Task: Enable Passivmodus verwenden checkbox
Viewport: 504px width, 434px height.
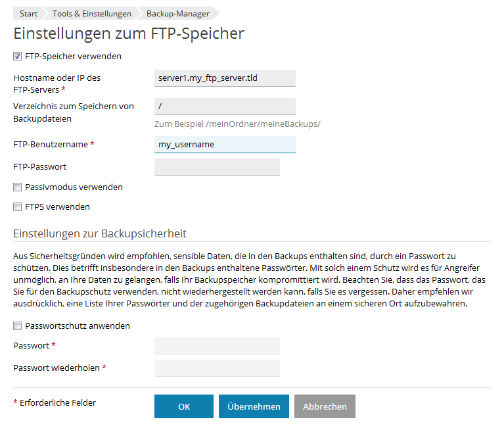Action: coord(17,187)
